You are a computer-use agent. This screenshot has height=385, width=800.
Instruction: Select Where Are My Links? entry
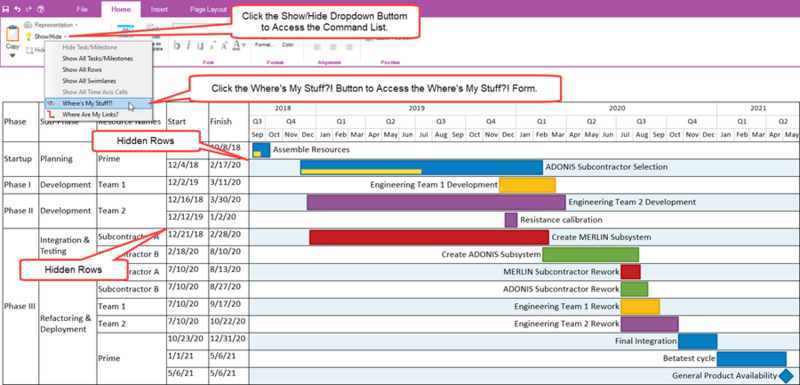98,115
